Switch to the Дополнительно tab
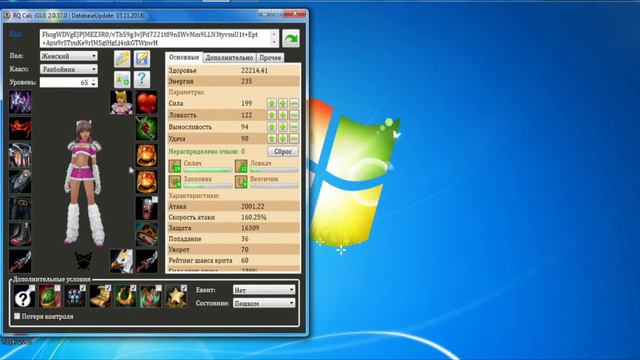Image resolution: width=640 pixels, height=360 pixels. click(229, 58)
